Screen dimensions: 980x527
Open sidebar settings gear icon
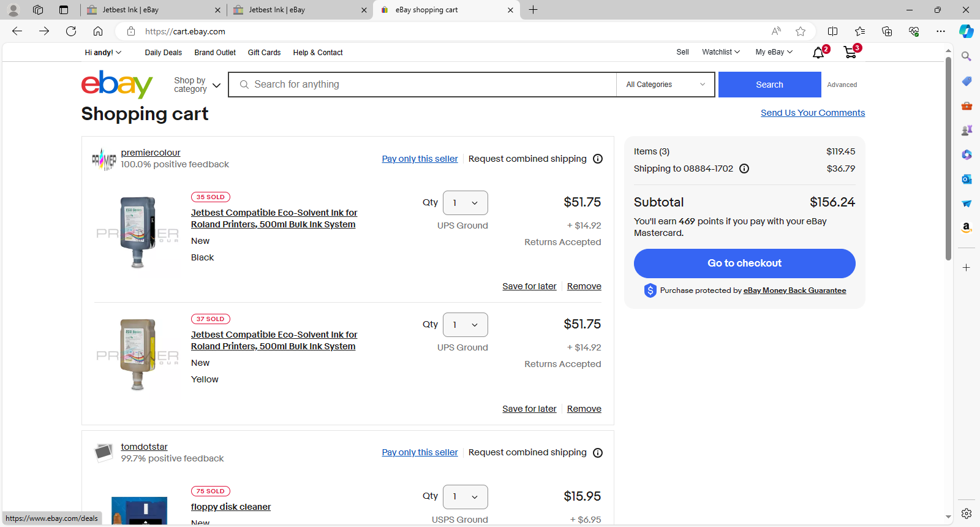967,514
